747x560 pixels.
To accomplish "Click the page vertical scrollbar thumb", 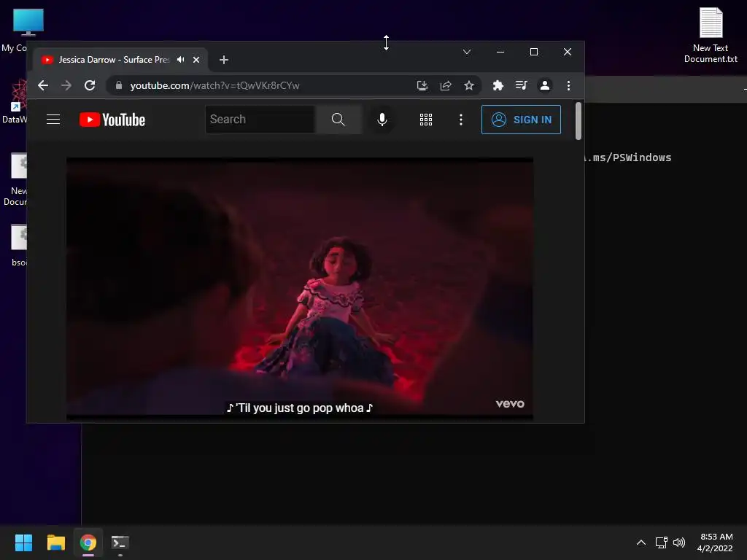I will [x=578, y=121].
